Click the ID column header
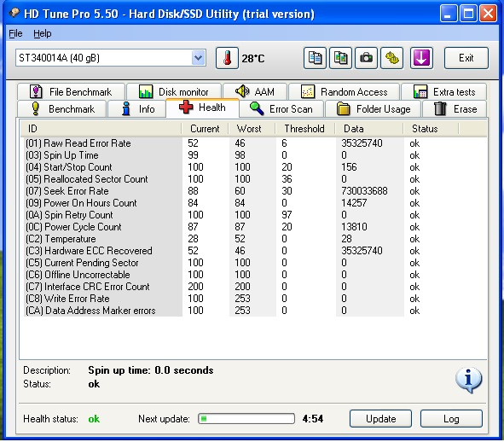Image resolution: width=504 pixels, height=442 pixels. tap(101, 129)
